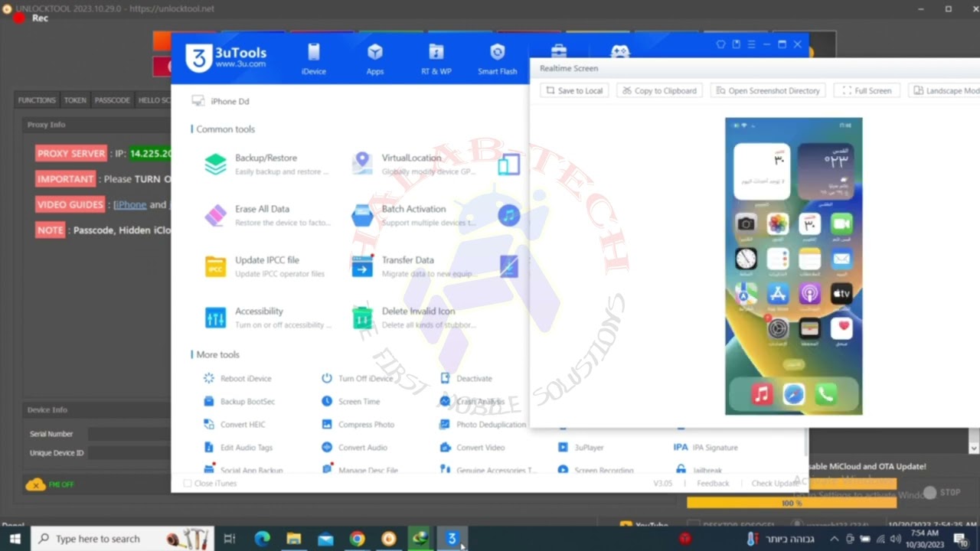Launch Convert HEIC
The image size is (980, 551).
[235, 424]
